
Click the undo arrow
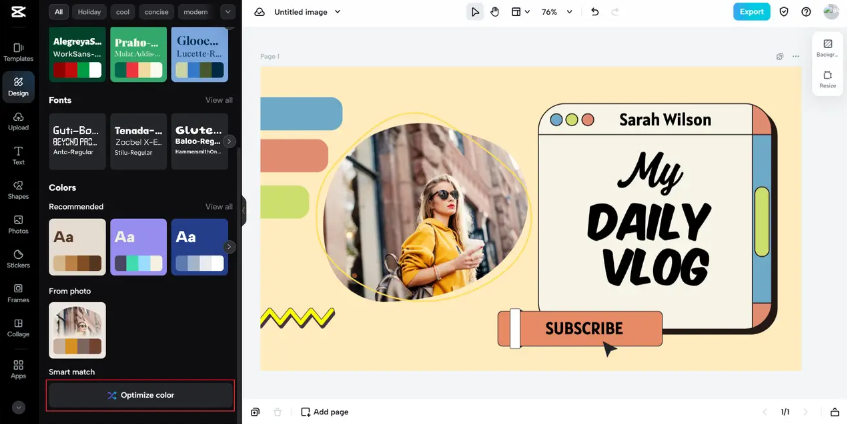click(x=595, y=12)
